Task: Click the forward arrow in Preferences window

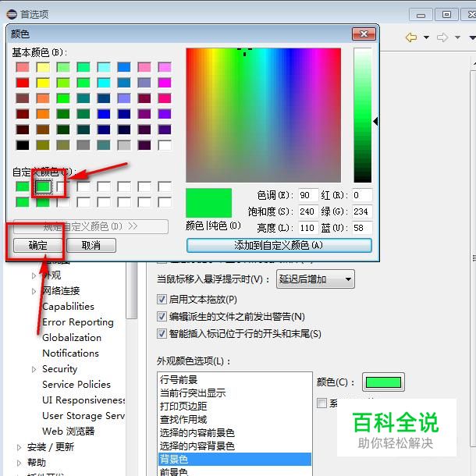Action: point(442,37)
